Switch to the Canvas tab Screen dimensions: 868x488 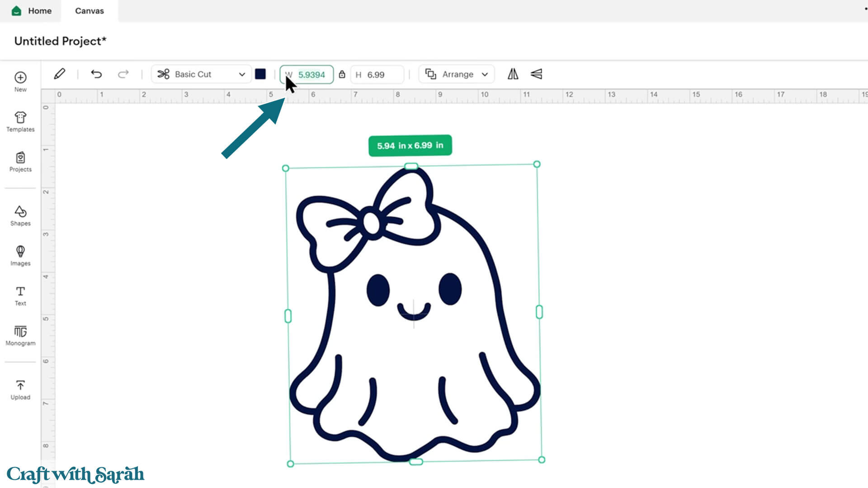(x=89, y=11)
